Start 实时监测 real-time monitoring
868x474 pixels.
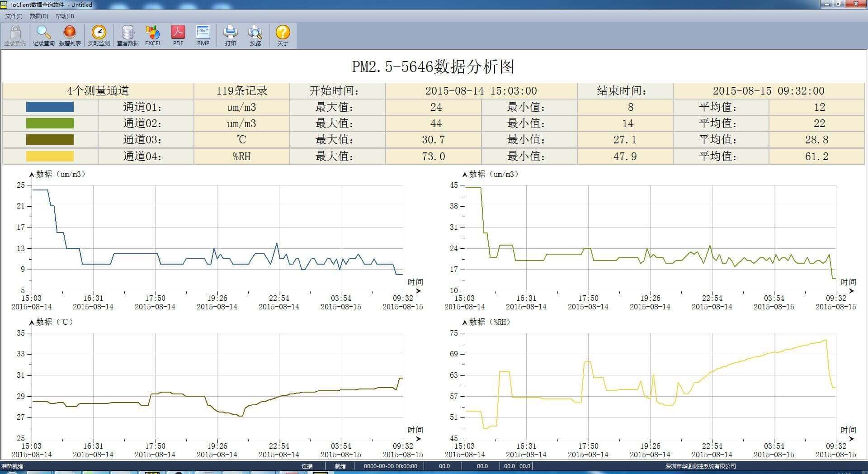click(99, 35)
